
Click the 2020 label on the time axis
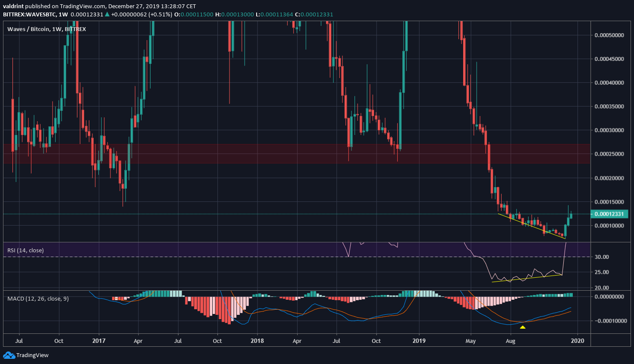(578, 341)
